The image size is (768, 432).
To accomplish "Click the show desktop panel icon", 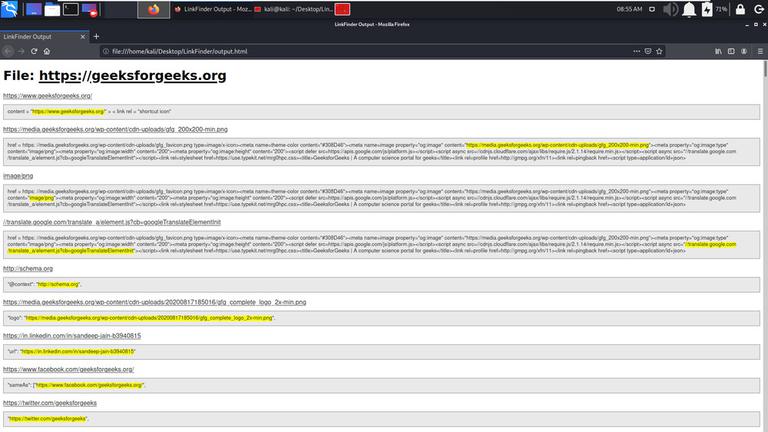I will click(x=33, y=9).
